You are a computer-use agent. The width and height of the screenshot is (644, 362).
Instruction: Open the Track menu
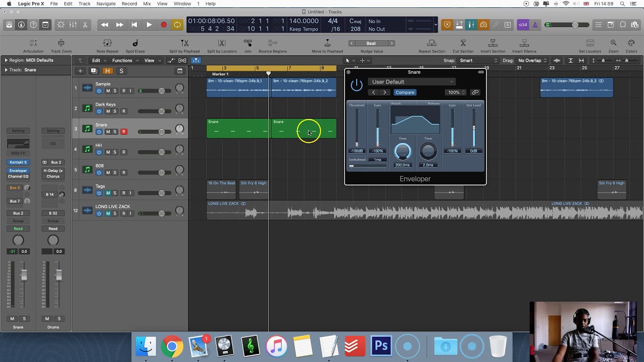[85, 4]
